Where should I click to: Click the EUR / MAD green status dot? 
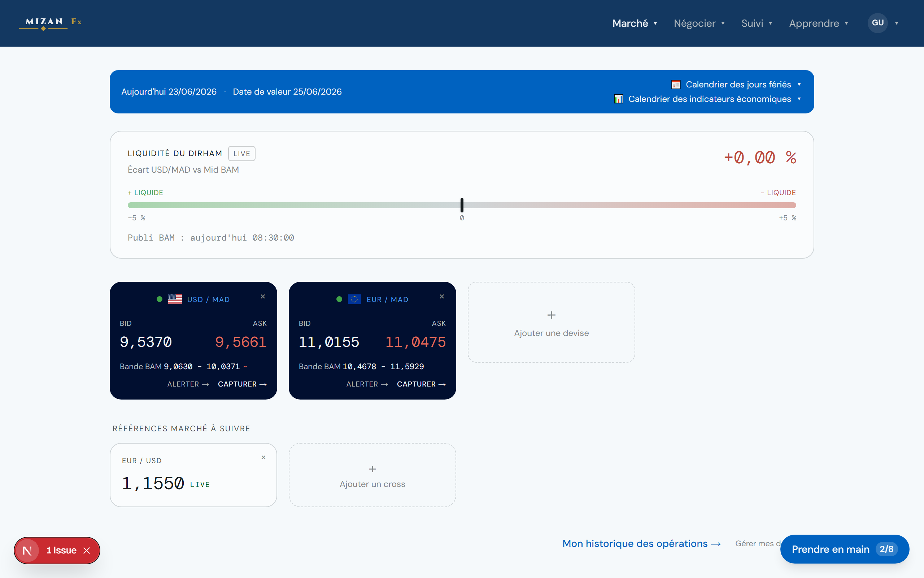coord(339,299)
